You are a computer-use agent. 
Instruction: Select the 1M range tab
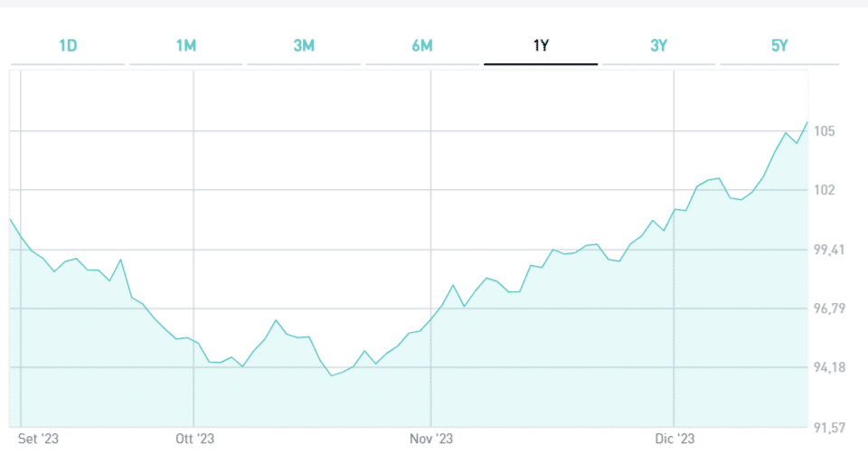tap(185, 45)
